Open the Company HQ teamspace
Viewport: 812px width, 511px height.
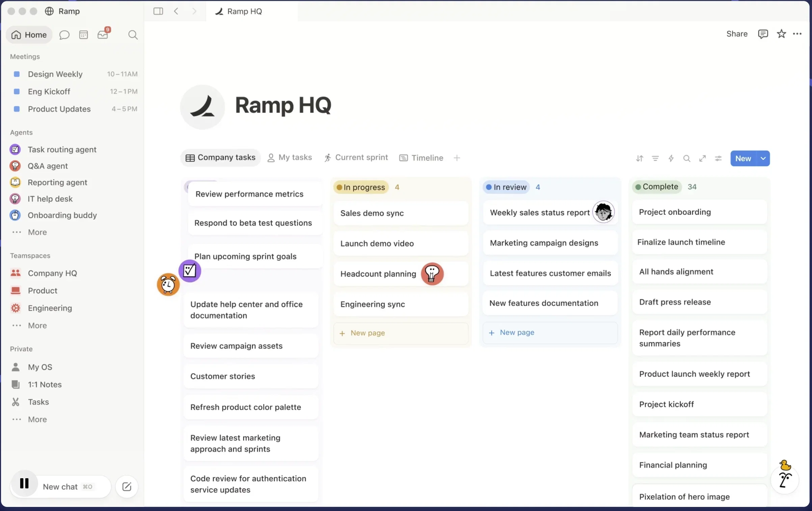(52, 273)
